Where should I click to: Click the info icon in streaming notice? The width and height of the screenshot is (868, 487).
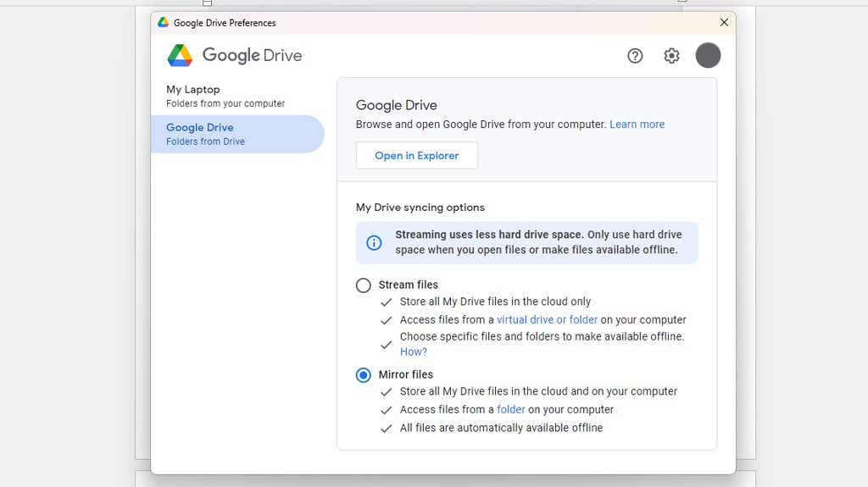coord(374,242)
